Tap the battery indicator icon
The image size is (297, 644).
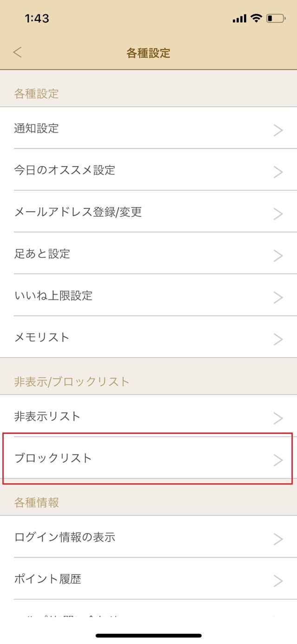click(x=276, y=19)
